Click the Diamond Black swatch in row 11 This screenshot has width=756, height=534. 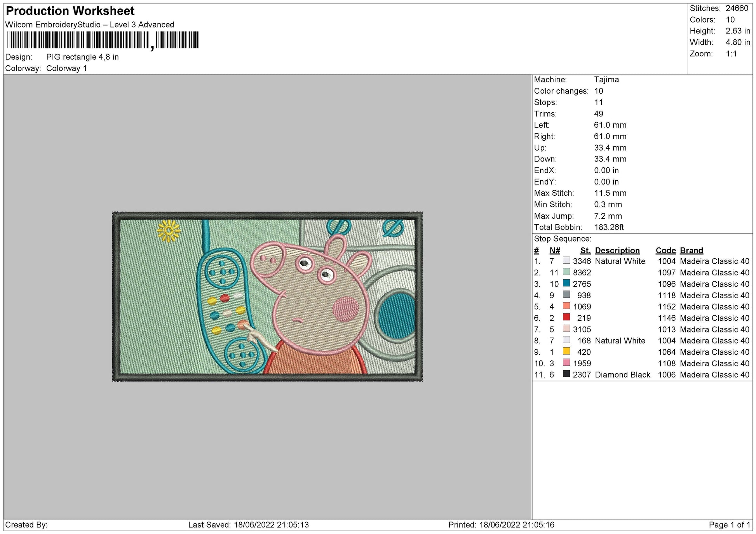(567, 374)
